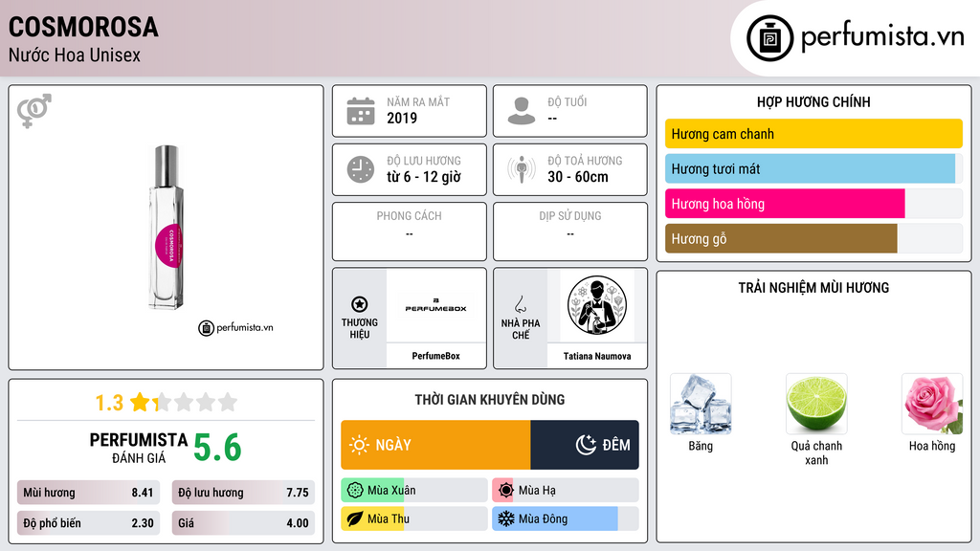
Task: Click the clock icon for Độ lưu hương
Action: [x=361, y=169]
